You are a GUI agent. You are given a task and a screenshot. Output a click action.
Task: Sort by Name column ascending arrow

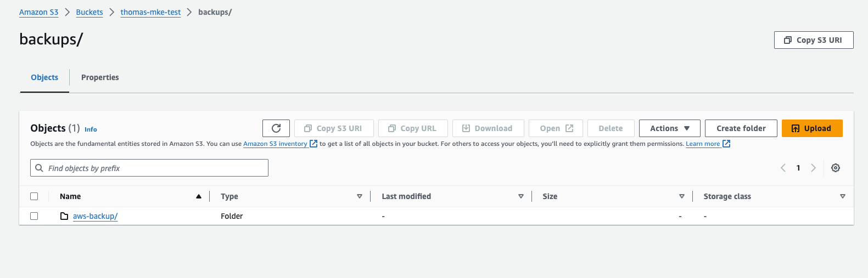199,196
